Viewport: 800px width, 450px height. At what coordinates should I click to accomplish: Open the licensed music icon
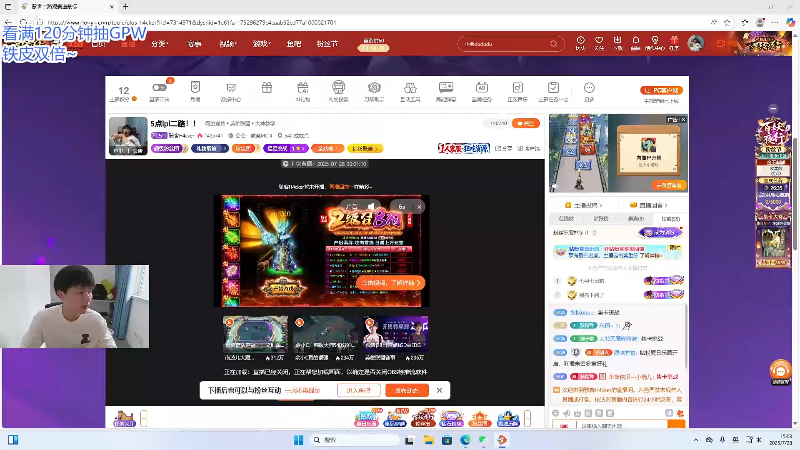click(517, 88)
